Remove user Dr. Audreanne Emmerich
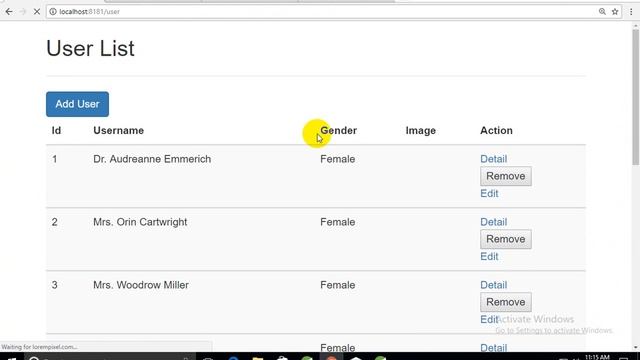 coord(506,176)
